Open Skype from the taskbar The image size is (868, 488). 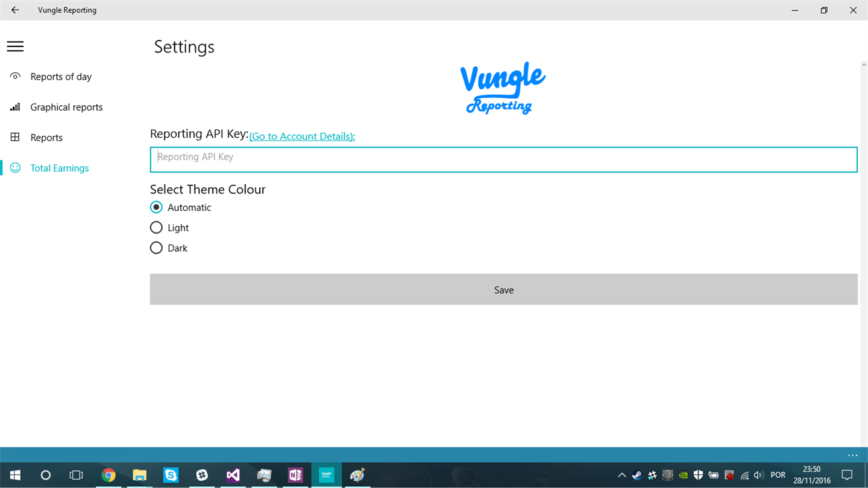[x=171, y=475]
